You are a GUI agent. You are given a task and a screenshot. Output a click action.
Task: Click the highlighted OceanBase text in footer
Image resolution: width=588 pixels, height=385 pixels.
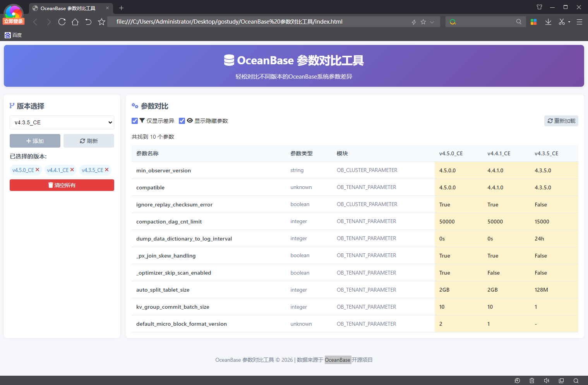pos(338,360)
